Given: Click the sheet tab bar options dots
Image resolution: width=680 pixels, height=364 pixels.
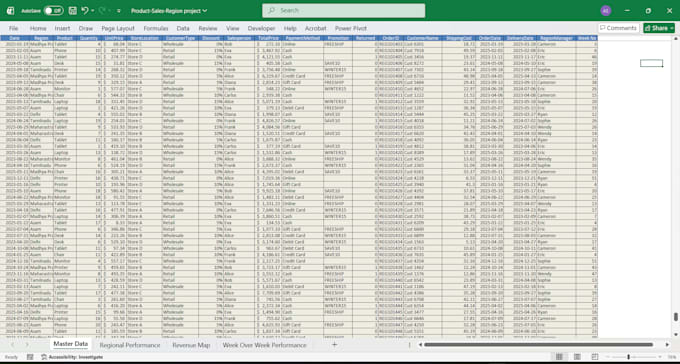Looking at the screenshot, I should (x=409, y=345).
